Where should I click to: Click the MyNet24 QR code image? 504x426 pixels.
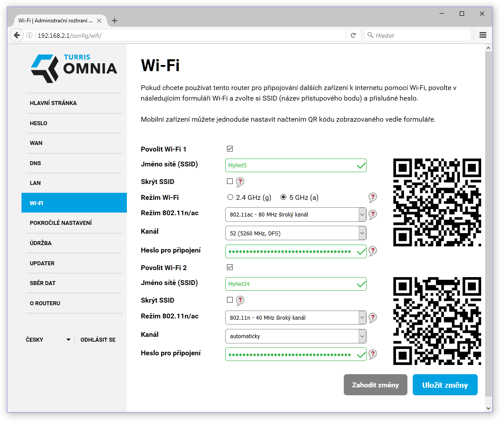click(x=437, y=321)
